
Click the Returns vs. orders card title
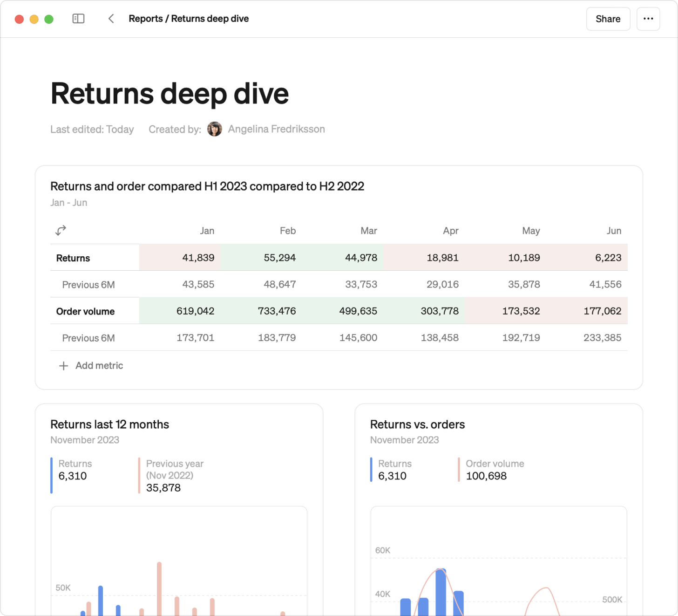click(x=418, y=424)
